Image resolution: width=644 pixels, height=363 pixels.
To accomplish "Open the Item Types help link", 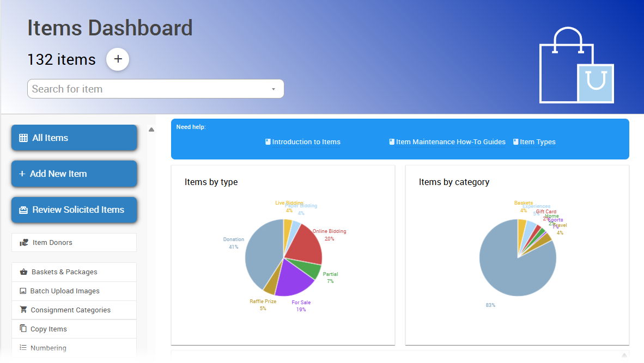I will click(x=534, y=141).
